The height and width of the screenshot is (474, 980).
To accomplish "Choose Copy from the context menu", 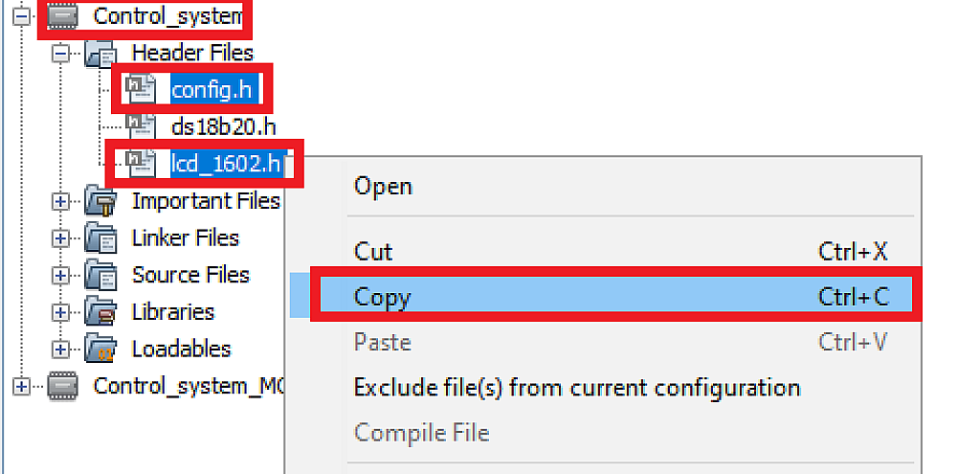I will click(382, 297).
